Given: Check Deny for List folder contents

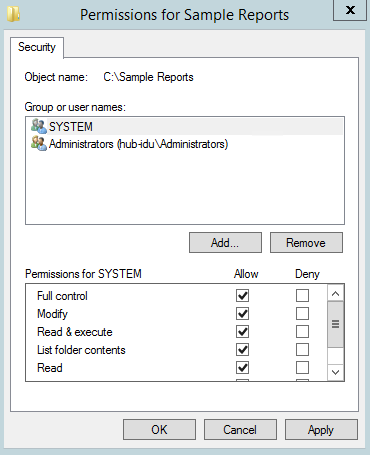Looking at the screenshot, I should pyautogui.click(x=302, y=350).
